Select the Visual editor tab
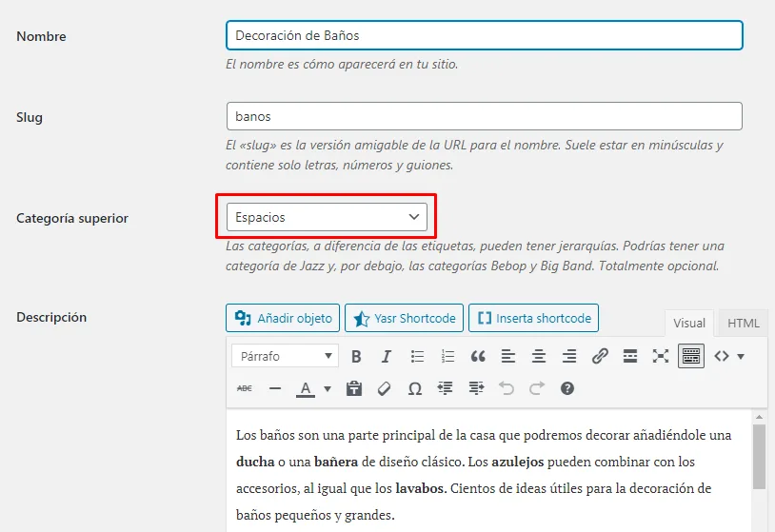775x532 pixels. coord(689,323)
